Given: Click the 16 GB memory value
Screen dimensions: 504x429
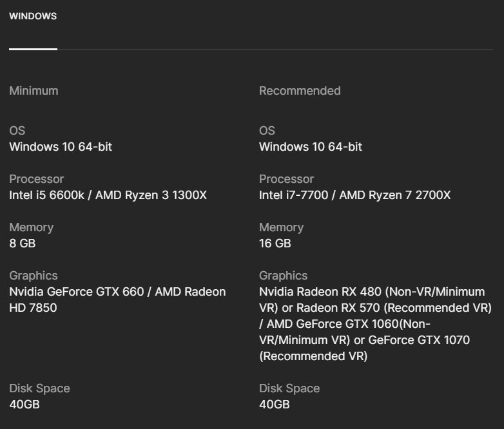Looking at the screenshot, I should 275,243.
